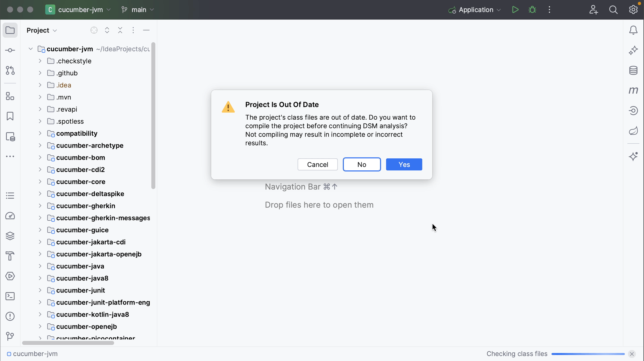The width and height of the screenshot is (644, 361).
Task: Open the Maven tool window
Action: [634, 90]
